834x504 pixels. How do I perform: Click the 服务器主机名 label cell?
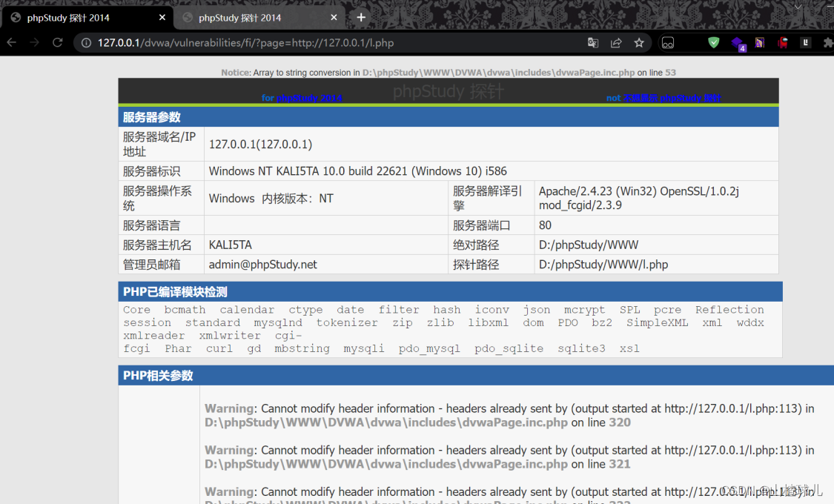coord(161,245)
